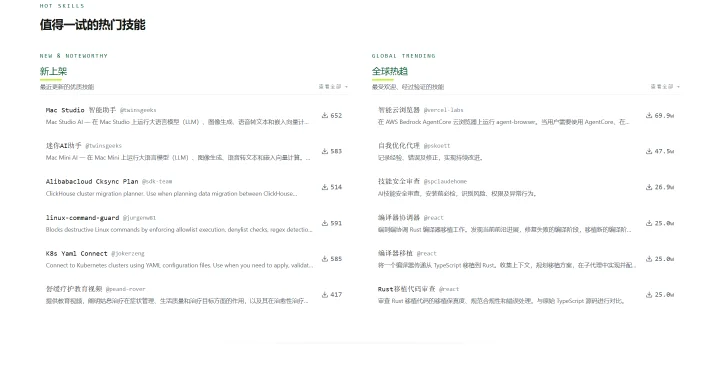Click the author beside linux-command-guard

[139, 217]
